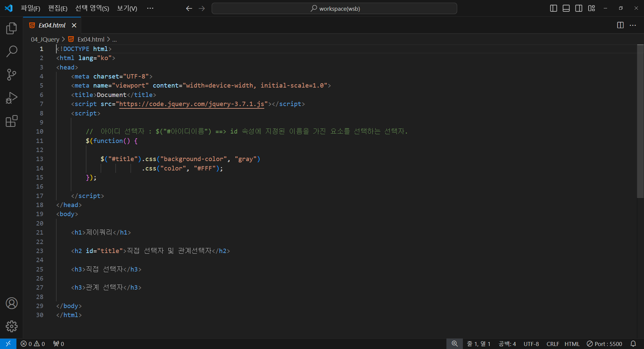Open the Search view in activity bar
Image resolution: width=644 pixels, height=349 pixels.
tap(11, 52)
